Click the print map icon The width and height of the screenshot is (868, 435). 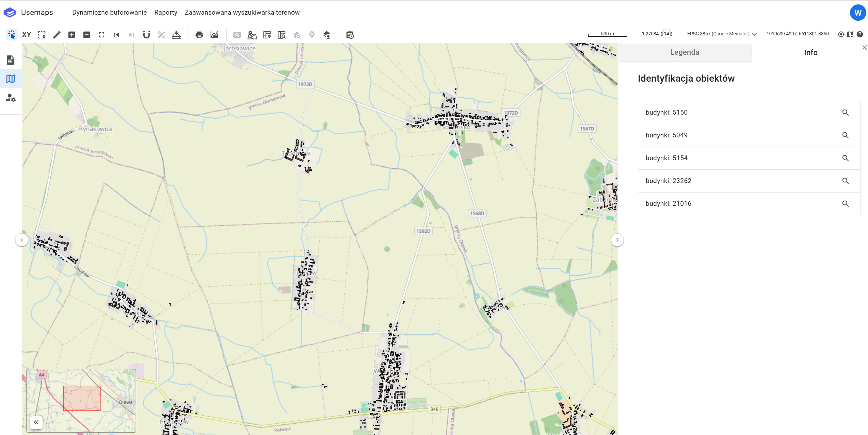click(199, 35)
